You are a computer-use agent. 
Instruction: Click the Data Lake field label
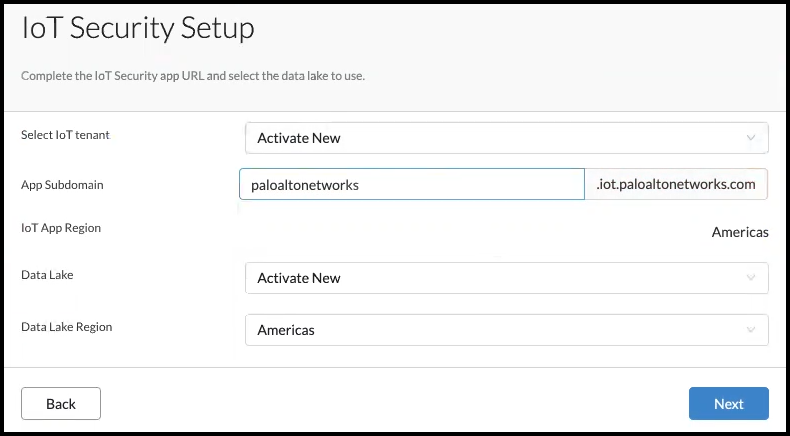tap(47, 275)
